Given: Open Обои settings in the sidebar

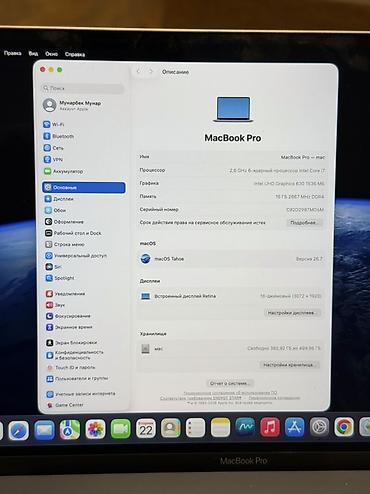Looking at the screenshot, I should point(55,210).
